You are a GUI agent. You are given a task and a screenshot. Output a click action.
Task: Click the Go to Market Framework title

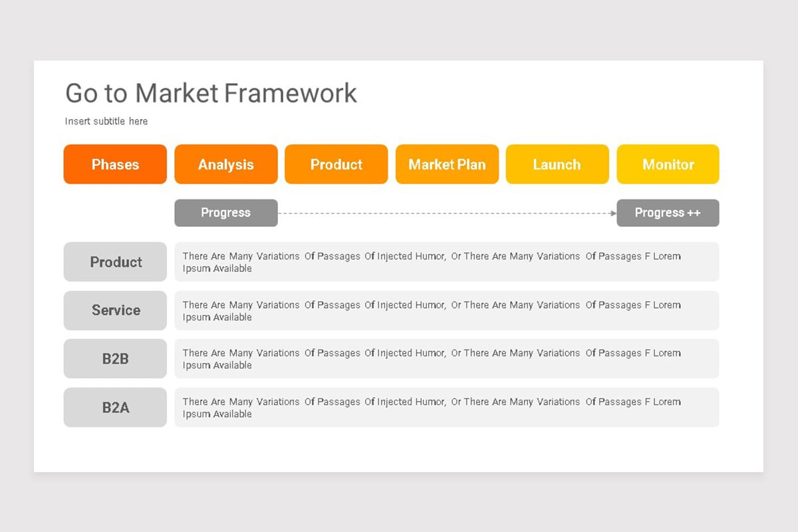coord(211,93)
